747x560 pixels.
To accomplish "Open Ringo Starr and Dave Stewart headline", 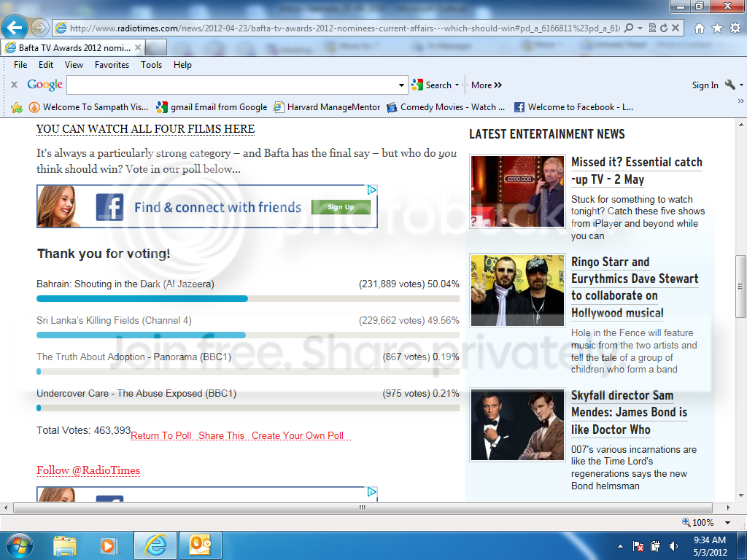I will click(x=635, y=287).
